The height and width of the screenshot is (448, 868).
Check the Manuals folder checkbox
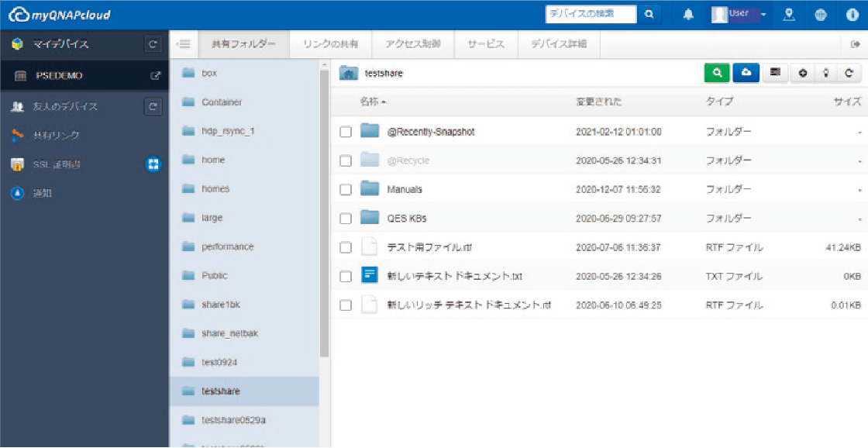(x=346, y=189)
